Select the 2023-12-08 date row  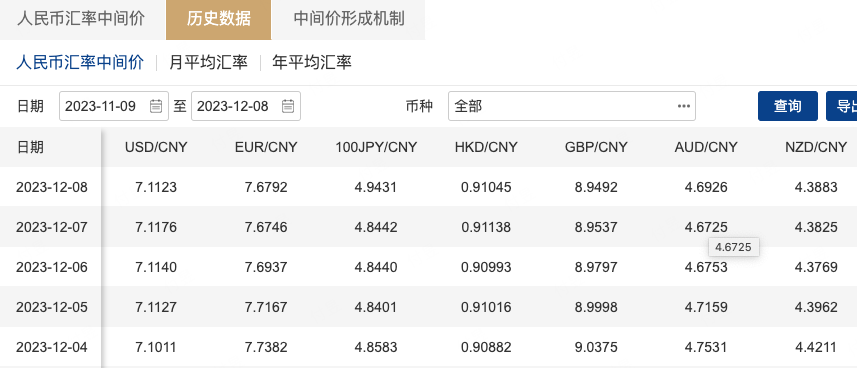[x=428, y=187]
